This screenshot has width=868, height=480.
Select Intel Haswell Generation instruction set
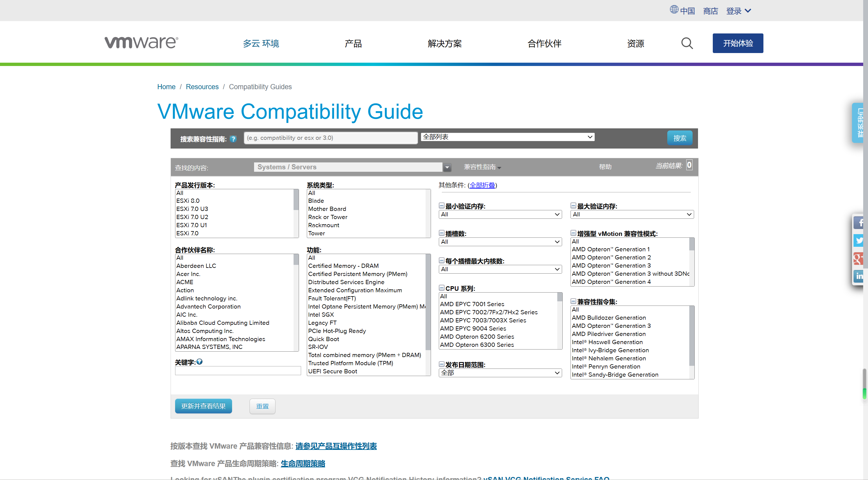[x=630, y=342]
